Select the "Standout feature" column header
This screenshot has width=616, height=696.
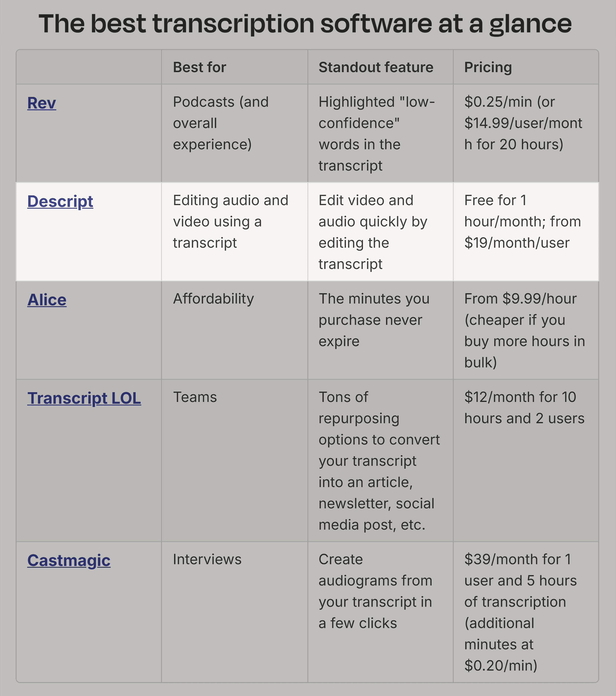point(376,67)
